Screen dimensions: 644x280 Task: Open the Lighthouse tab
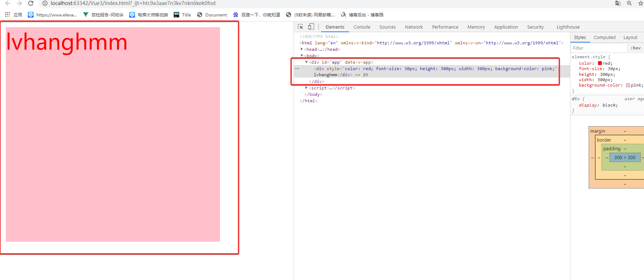click(x=568, y=27)
